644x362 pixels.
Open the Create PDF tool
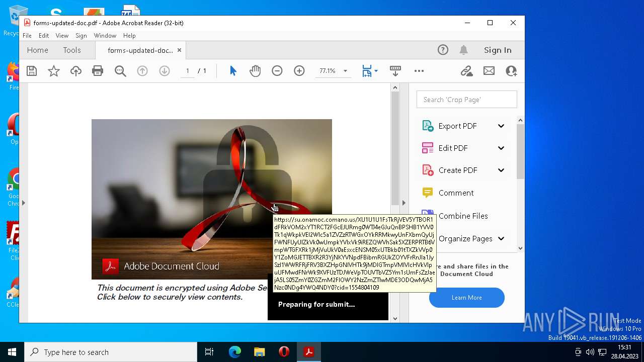click(457, 170)
